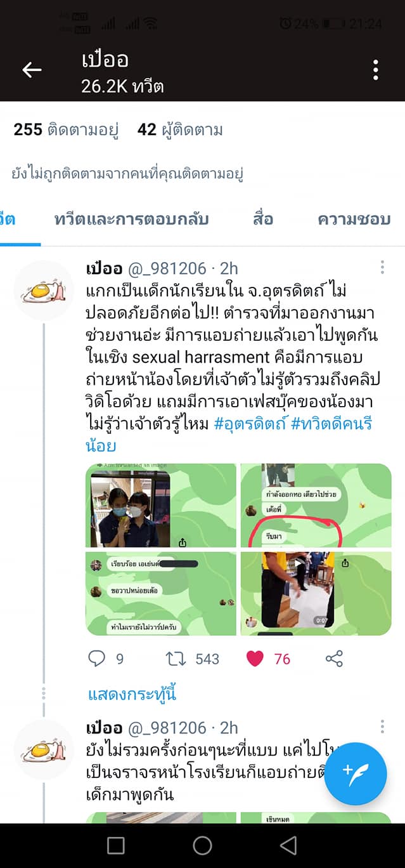Image resolution: width=405 pixels, height=868 pixels.
Task: View the 42 ผู้ติดตาม followers list
Action: (x=180, y=130)
